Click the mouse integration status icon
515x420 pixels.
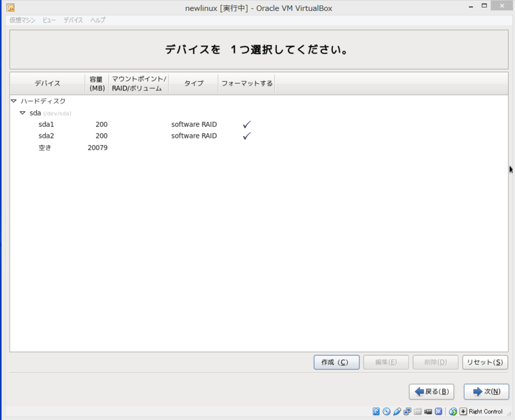[453, 412]
